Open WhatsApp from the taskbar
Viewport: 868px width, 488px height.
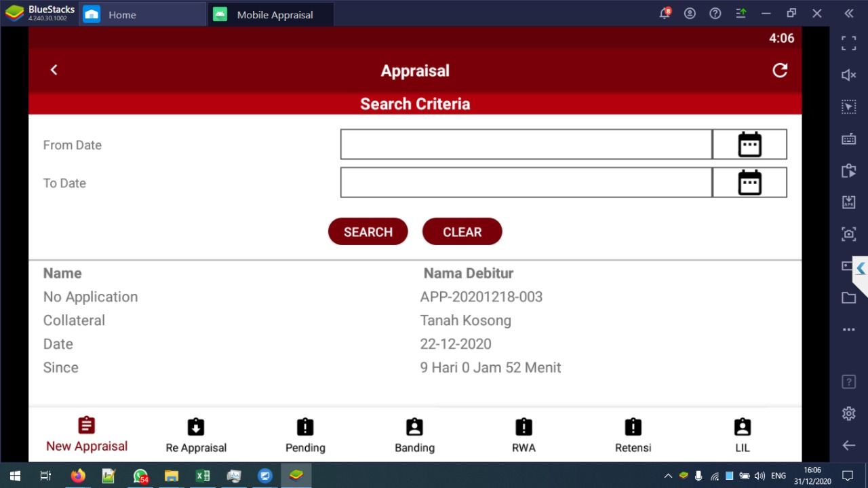pyautogui.click(x=140, y=476)
